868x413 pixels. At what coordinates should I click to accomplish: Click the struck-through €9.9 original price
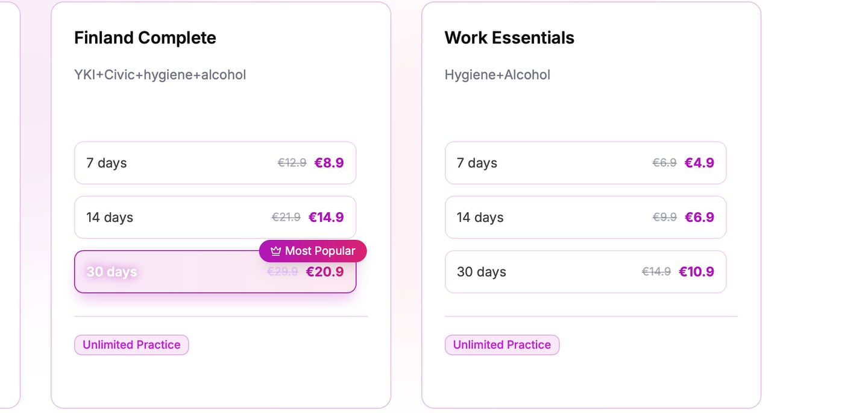[x=664, y=217]
